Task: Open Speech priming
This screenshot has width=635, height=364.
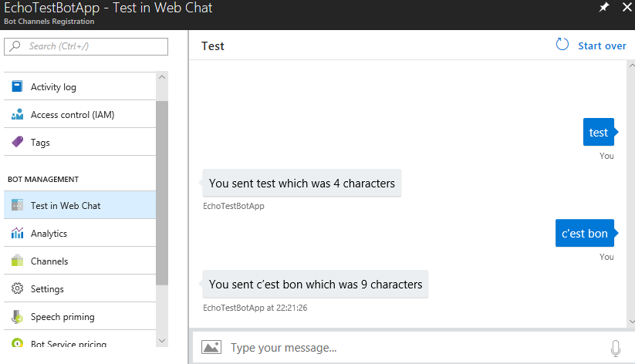Action: (x=79, y=316)
